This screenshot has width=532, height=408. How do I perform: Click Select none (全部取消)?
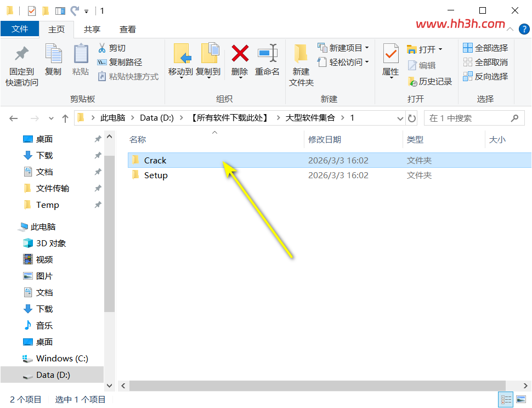[x=485, y=62]
